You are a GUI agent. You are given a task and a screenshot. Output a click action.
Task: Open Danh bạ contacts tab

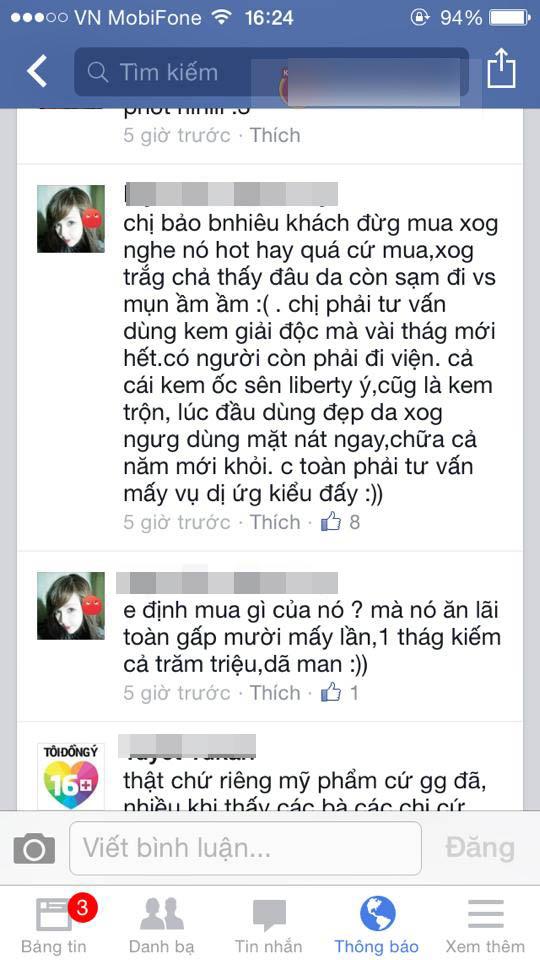[162, 922]
